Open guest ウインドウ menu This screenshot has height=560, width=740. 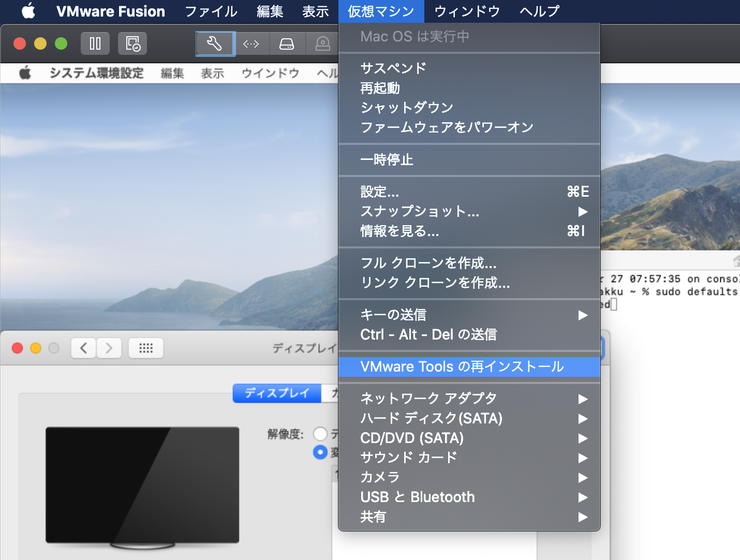pos(271,73)
